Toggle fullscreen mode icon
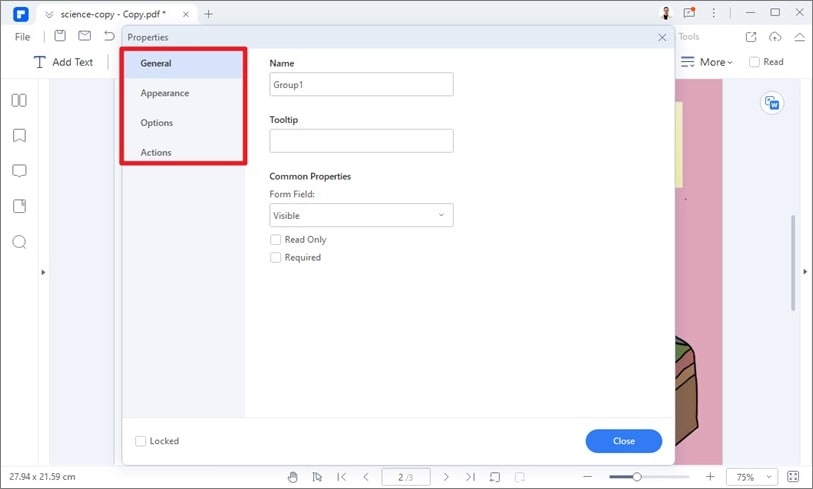The height and width of the screenshot is (489, 813). coord(793,477)
